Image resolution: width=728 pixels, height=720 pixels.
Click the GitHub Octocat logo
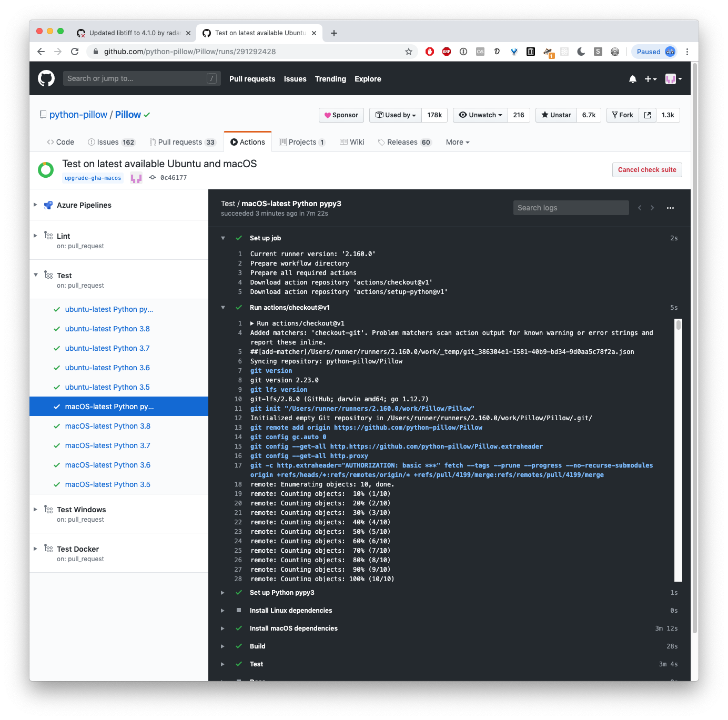tap(46, 78)
